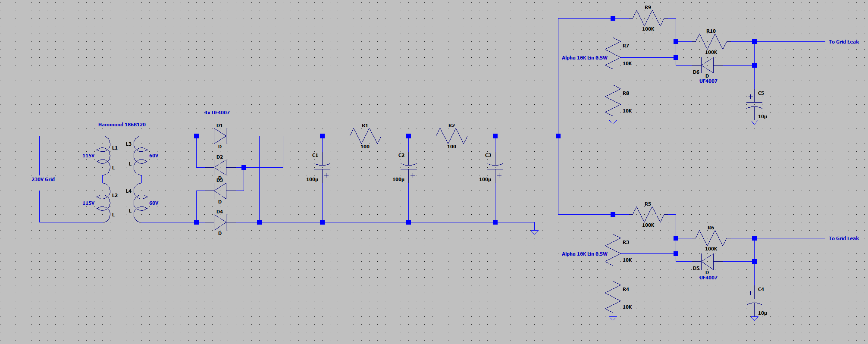Click the '10µ' value of C5
The height and width of the screenshot is (344, 868).
[x=762, y=117]
